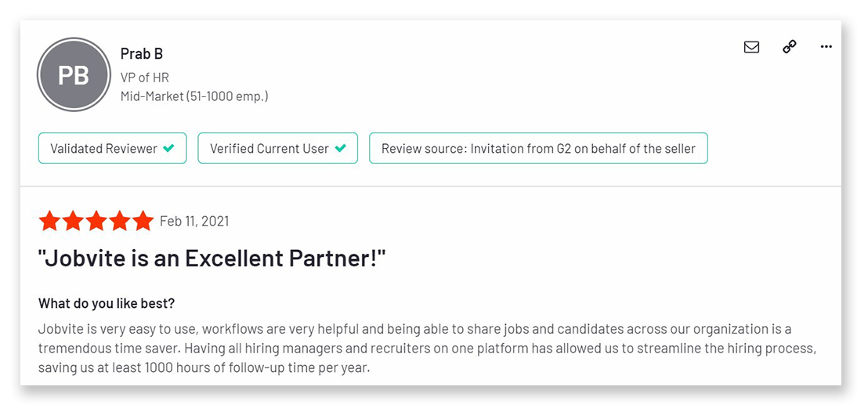The image size is (868, 412).
Task: Click the third red star
Action: [96, 221]
